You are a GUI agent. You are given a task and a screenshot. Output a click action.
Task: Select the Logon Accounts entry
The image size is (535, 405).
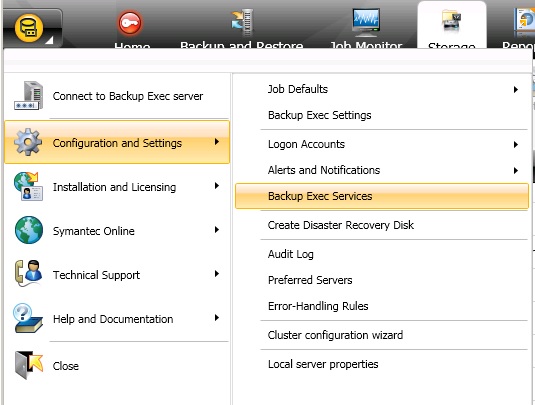click(x=382, y=144)
